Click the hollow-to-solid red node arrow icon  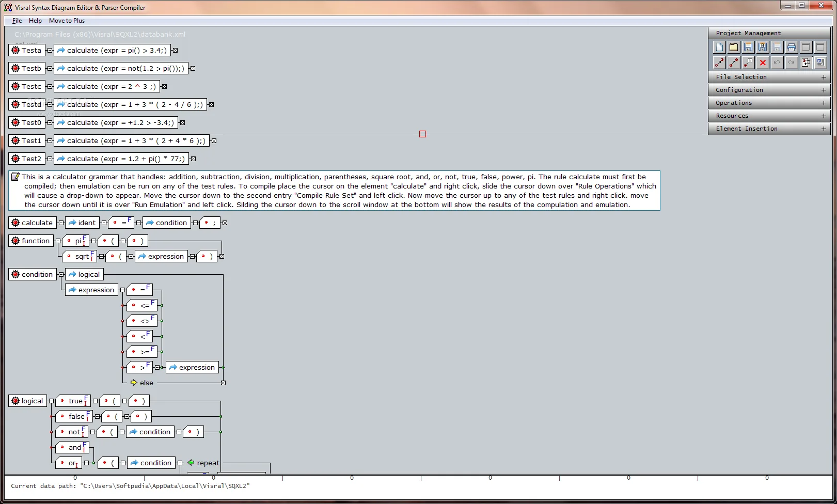[x=719, y=62]
